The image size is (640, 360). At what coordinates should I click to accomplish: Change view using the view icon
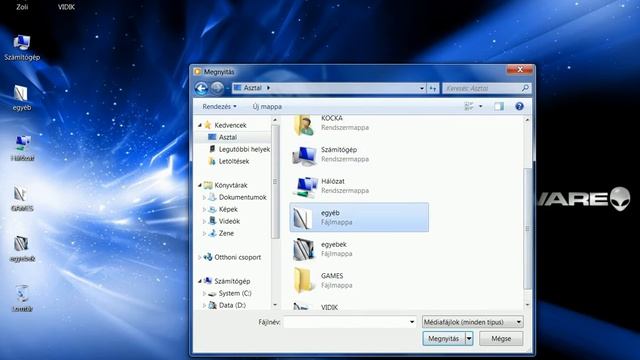click(469, 107)
